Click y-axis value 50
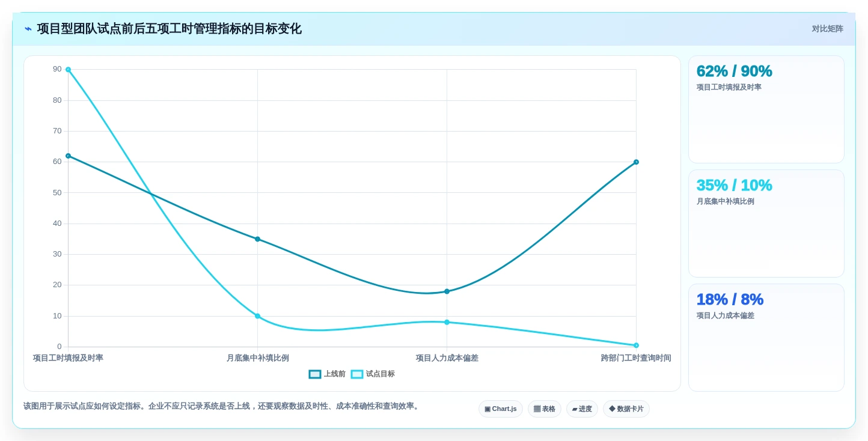868x441 pixels. tap(57, 193)
